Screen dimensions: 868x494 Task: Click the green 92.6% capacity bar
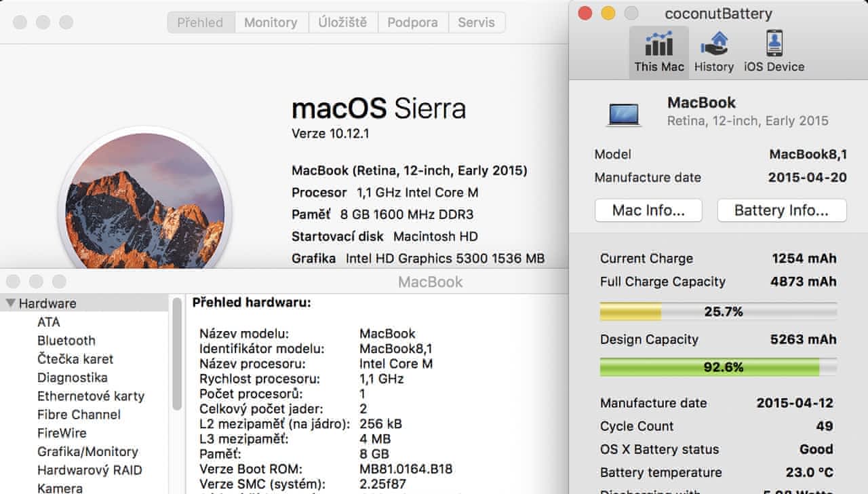pyautogui.click(x=718, y=367)
